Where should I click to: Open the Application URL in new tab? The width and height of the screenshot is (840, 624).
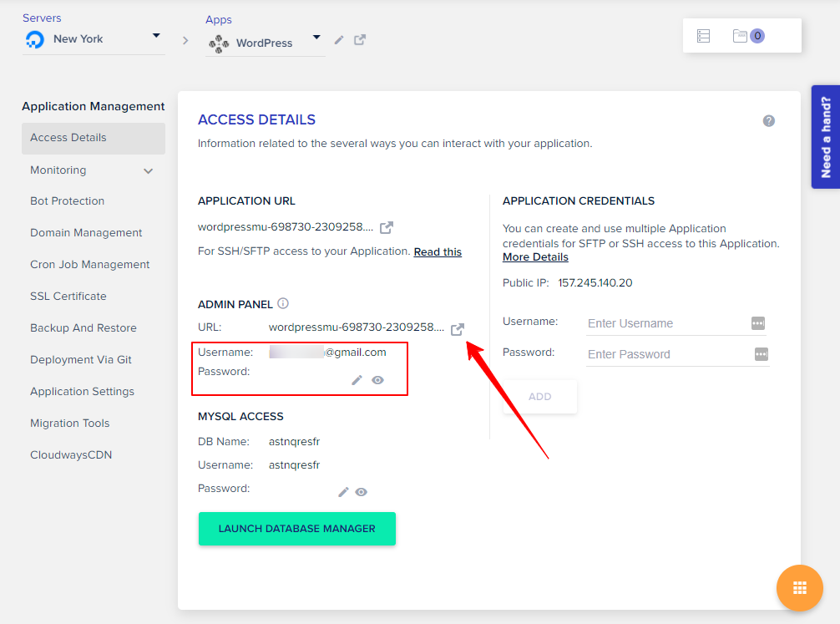pyautogui.click(x=386, y=226)
